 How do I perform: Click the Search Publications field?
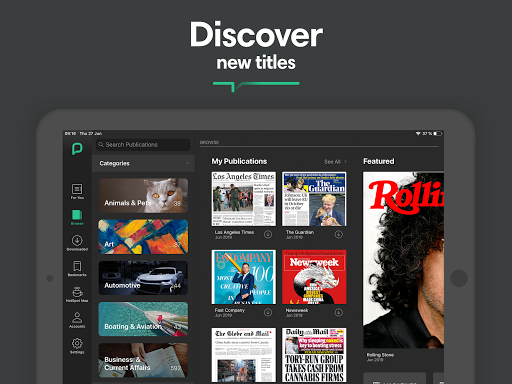[x=143, y=145]
